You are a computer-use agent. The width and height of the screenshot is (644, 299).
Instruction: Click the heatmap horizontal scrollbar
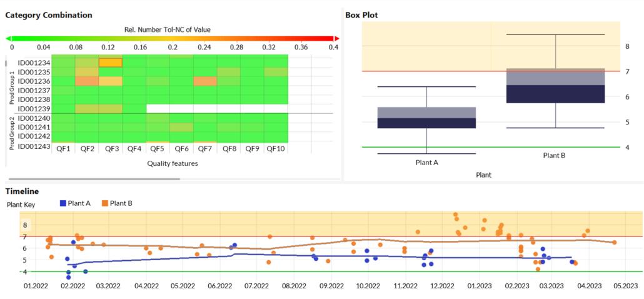tap(94, 179)
